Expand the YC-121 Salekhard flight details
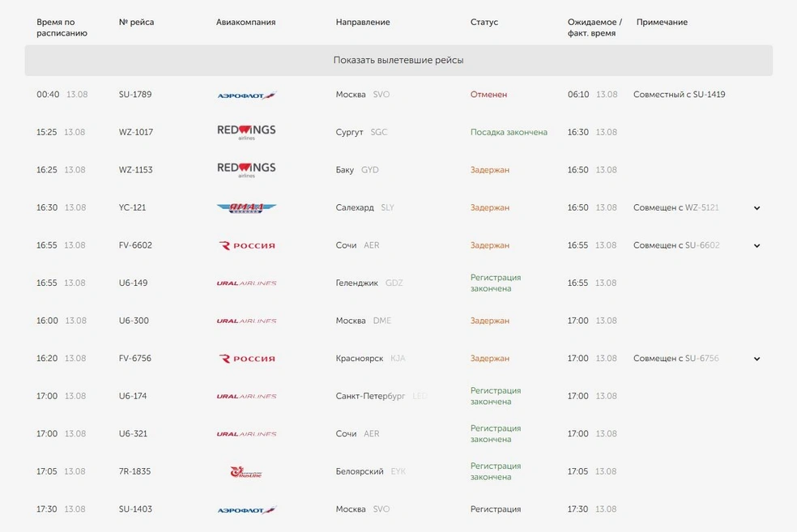This screenshot has height=532, width=797. (757, 208)
